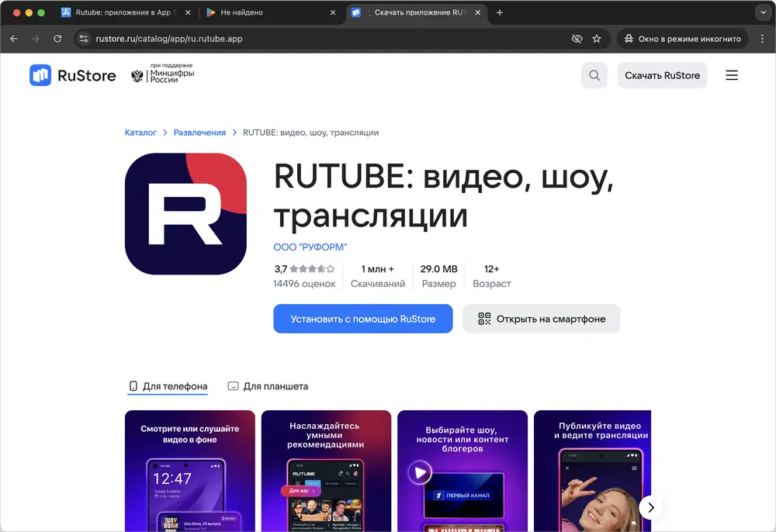Open screenshot Наслаждайтесь умными рекомендациями
This screenshot has height=532, width=776.
[x=326, y=471]
